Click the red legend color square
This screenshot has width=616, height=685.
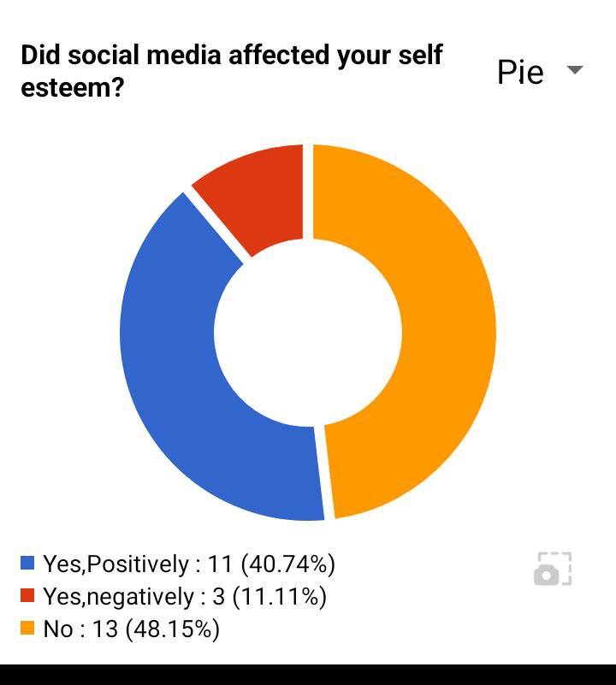[x=27, y=596]
